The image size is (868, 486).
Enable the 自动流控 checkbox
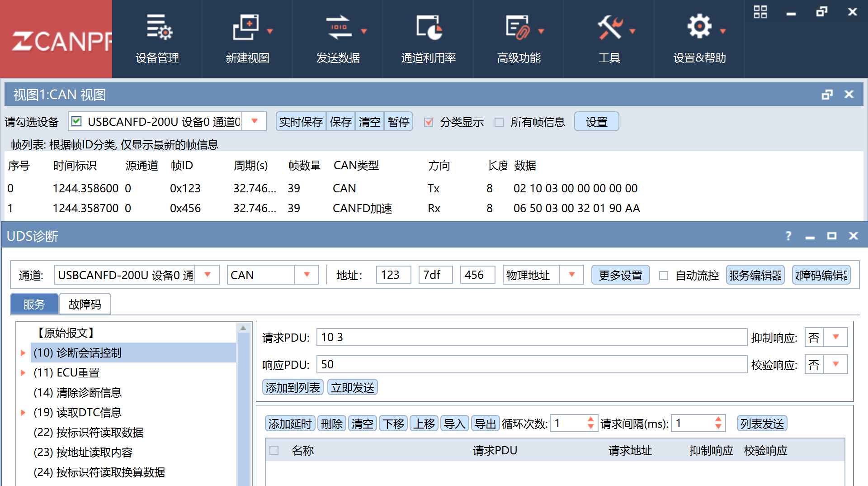point(664,275)
